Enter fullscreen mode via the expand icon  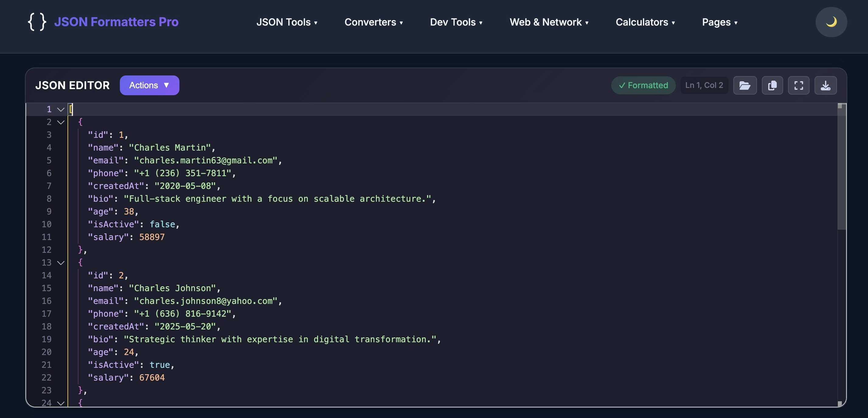point(799,85)
